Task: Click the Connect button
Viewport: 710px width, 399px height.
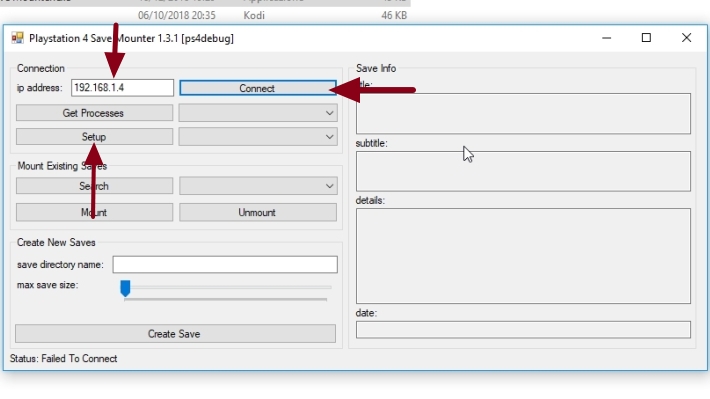Action: (x=258, y=88)
